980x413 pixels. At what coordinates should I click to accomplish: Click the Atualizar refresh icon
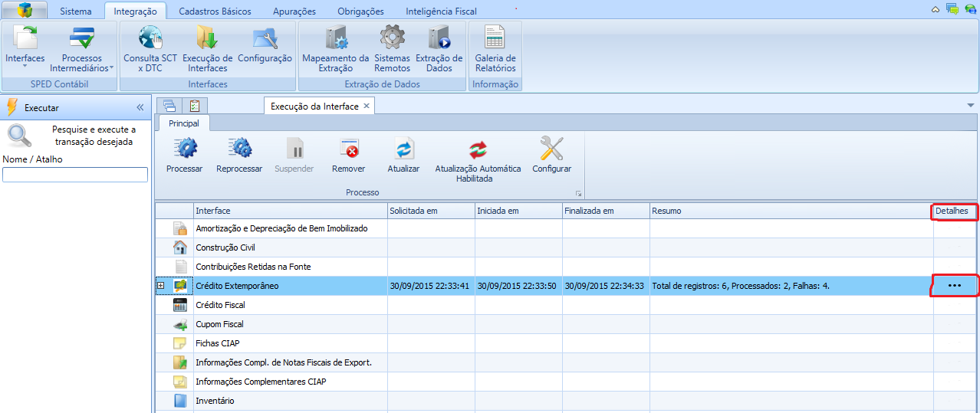click(403, 149)
